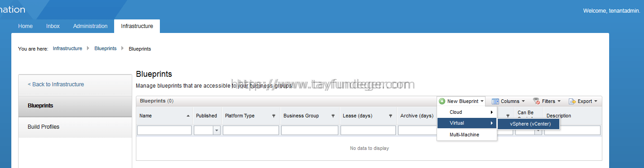Click the green plus New Blueprint icon
Screen dimensions: 644x168
(442, 101)
